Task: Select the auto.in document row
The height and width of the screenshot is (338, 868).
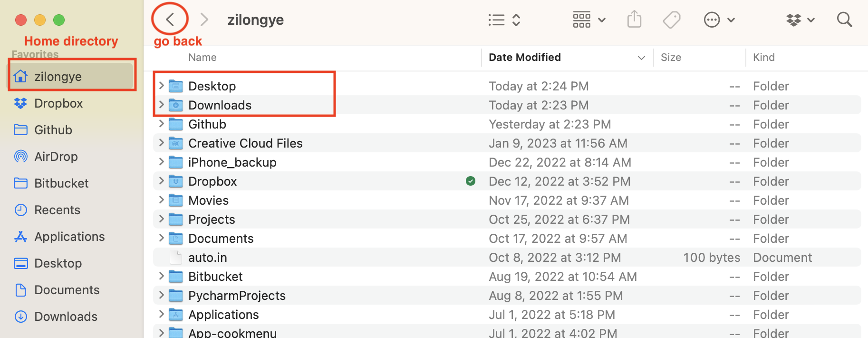Action: point(507,258)
